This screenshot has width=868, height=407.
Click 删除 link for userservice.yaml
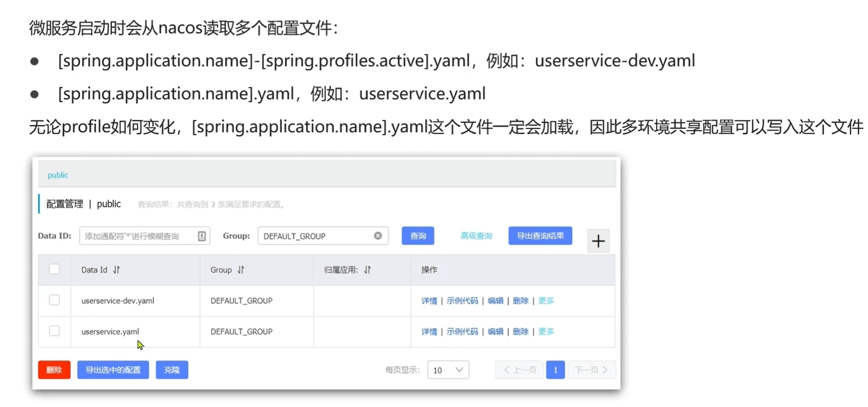coord(521,331)
